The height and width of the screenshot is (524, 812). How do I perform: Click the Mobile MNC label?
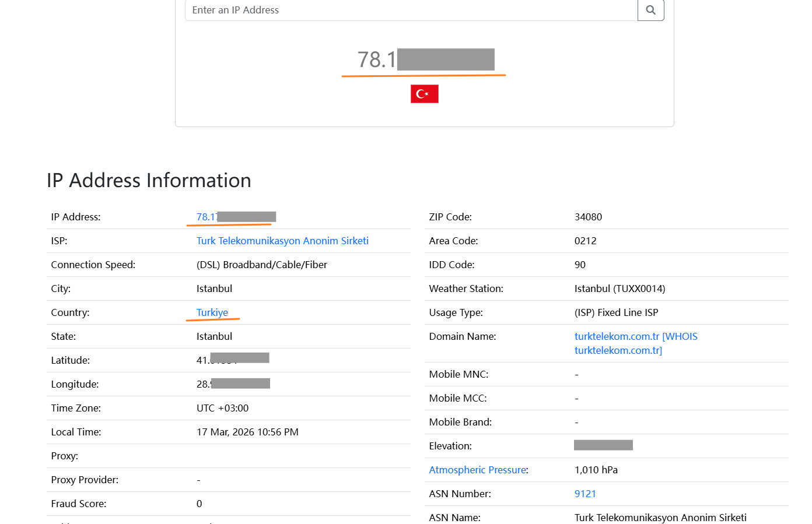[x=459, y=374]
